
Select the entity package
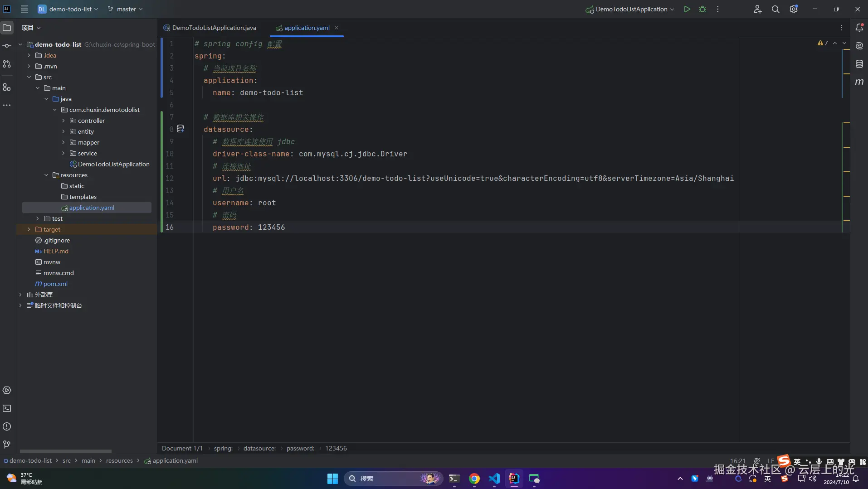click(86, 131)
